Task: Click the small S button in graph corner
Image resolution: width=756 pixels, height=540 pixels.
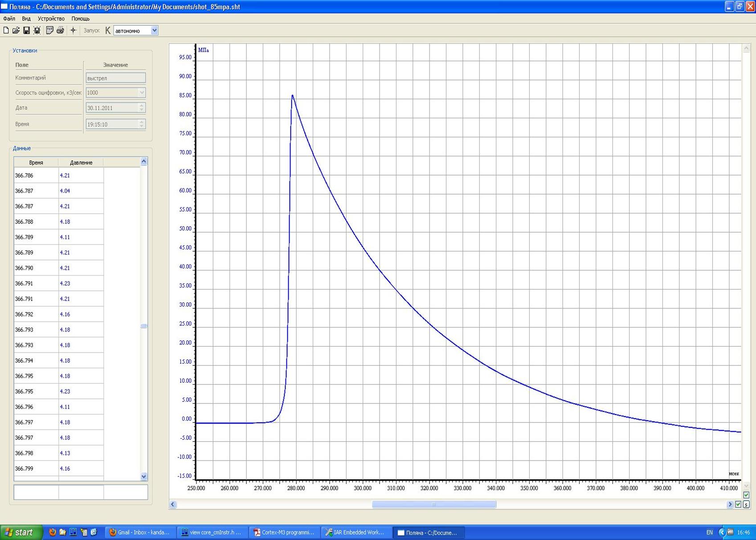Action: tap(746, 504)
